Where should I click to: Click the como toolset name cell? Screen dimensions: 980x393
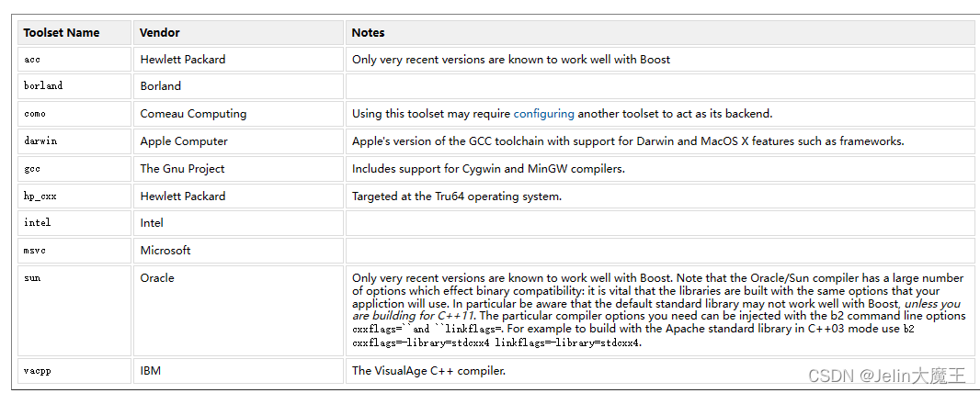(x=74, y=114)
